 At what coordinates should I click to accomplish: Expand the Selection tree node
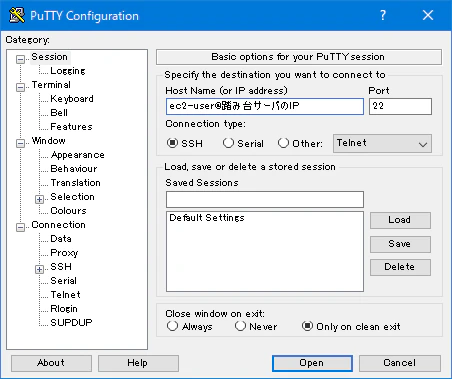tap(39, 199)
